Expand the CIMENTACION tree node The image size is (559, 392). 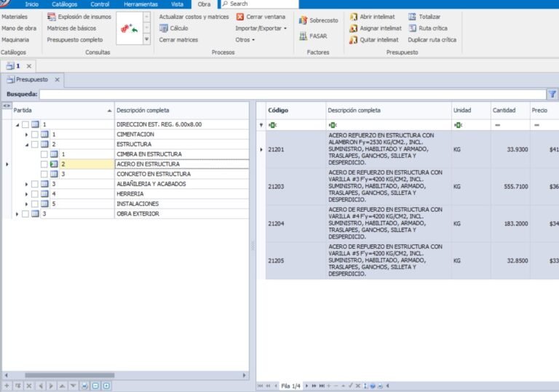pos(26,135)
